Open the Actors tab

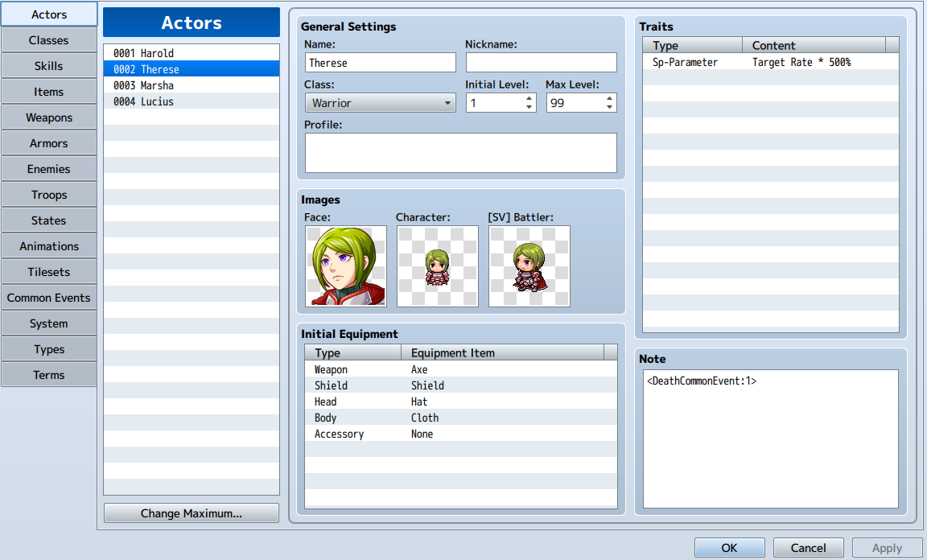[49, 14]
